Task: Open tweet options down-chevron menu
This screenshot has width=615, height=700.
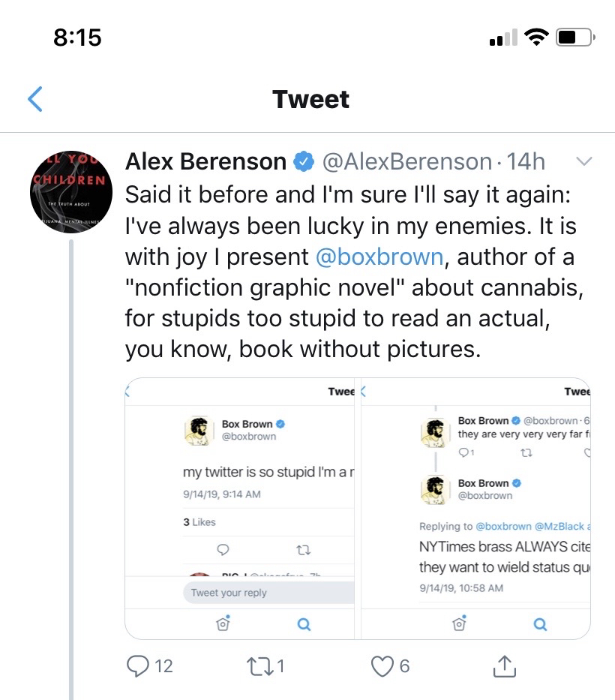Action: [583, 161]
